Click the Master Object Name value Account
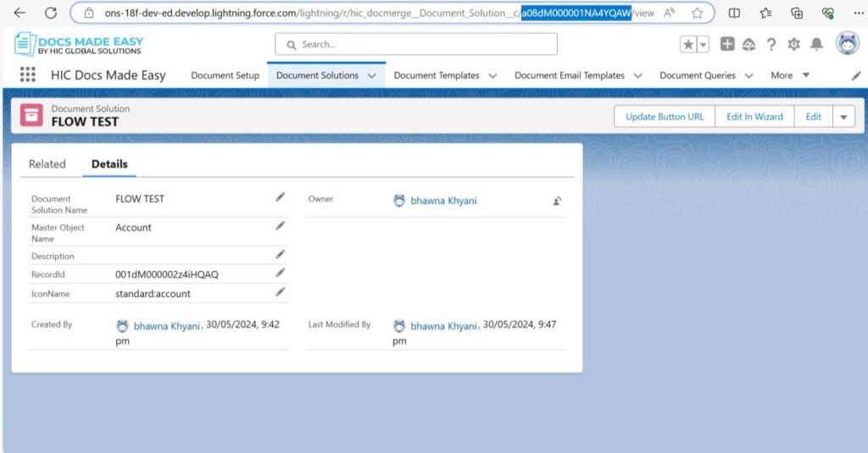This screenshot has height=453, width=868. click(133, 227)
